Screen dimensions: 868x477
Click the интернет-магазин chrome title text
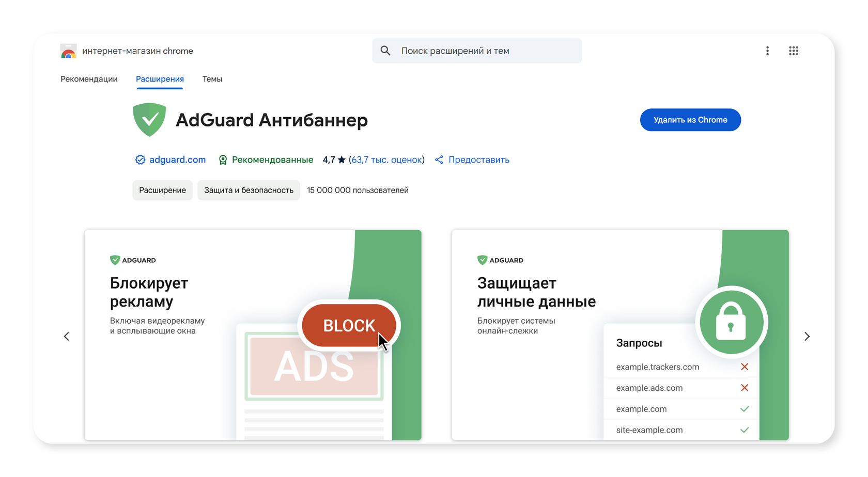[x=137, y=51]
